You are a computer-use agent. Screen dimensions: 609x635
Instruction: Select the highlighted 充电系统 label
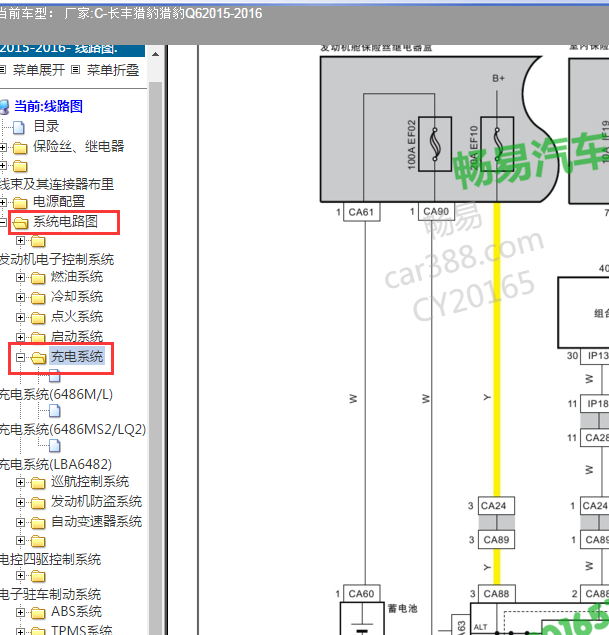tap(77, 356)
